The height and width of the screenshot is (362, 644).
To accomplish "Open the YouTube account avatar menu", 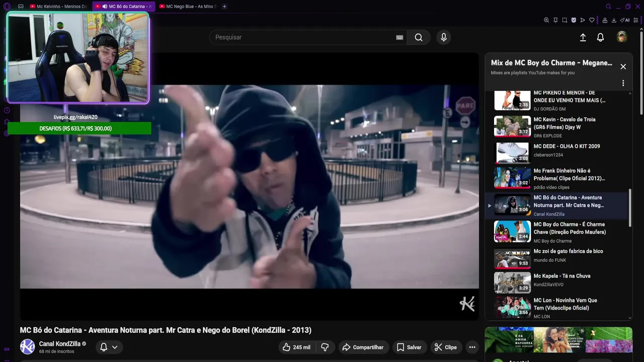I will point(622,37).
